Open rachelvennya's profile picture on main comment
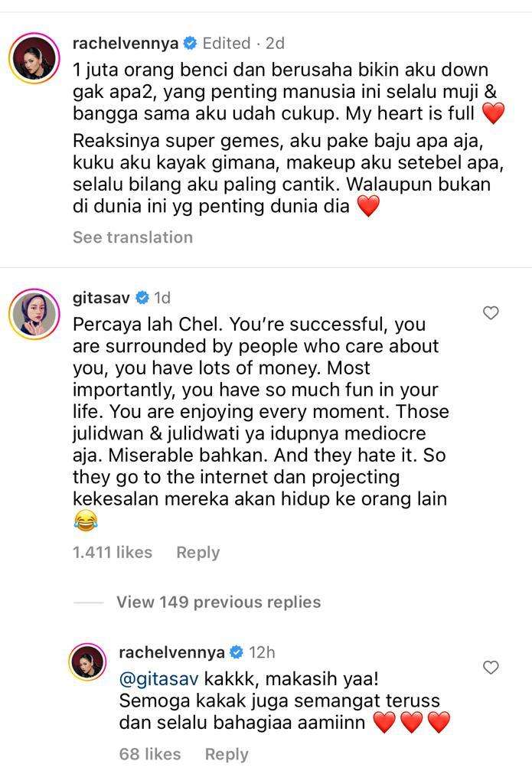 coord(34,57)
